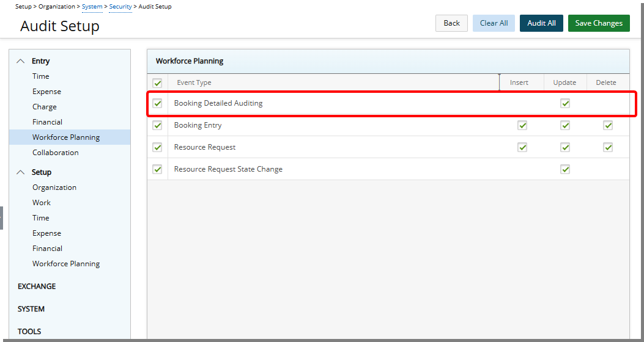The height and width of the screenshot is (342, 644).
Task: Uncheck Booking Entry row checkbox
Action: click(157, 125)
